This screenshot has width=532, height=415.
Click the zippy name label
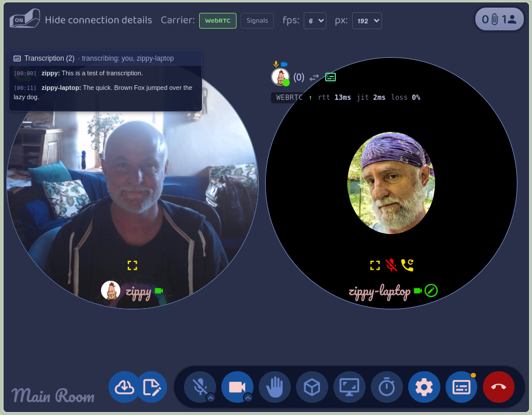tap(138, 292)
